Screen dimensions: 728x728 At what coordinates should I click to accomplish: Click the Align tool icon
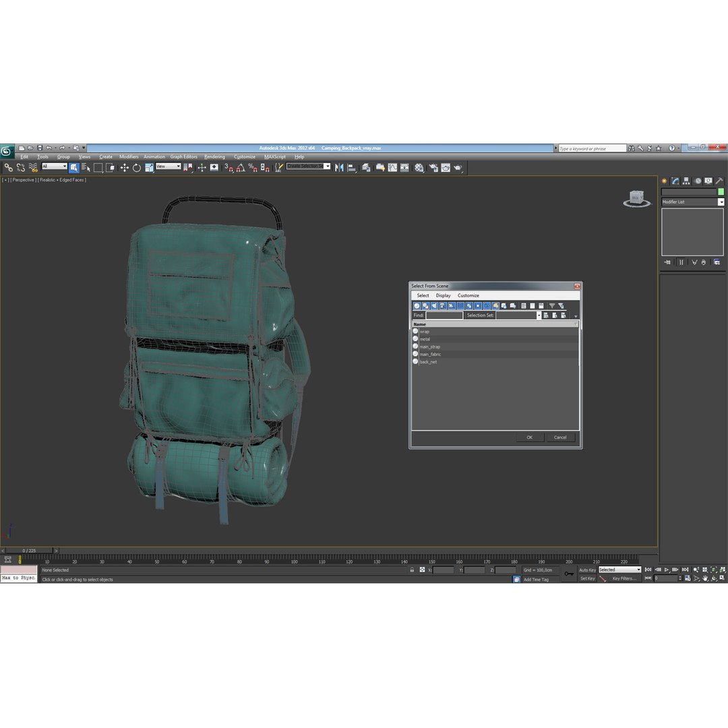tap(351, 168)
